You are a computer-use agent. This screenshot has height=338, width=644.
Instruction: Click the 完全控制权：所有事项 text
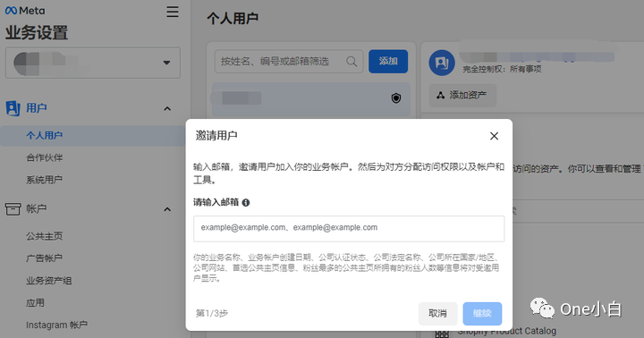pos(502,69)
